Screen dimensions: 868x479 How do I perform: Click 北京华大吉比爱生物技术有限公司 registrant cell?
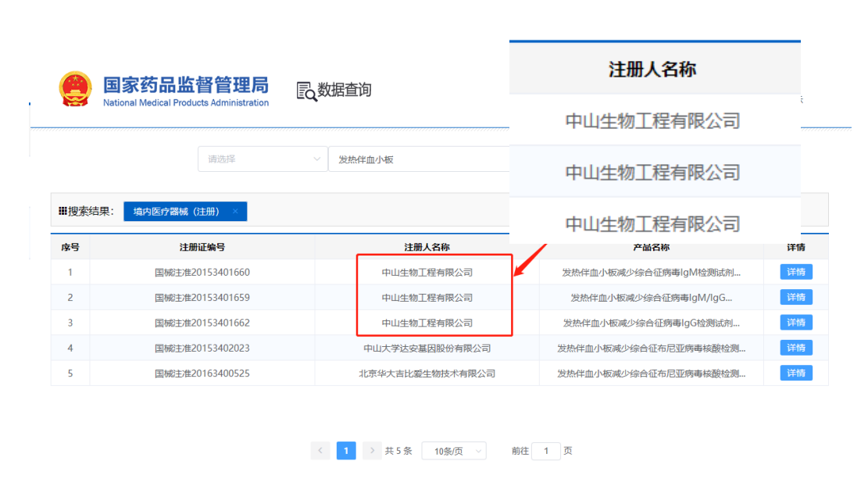[427, 374]
